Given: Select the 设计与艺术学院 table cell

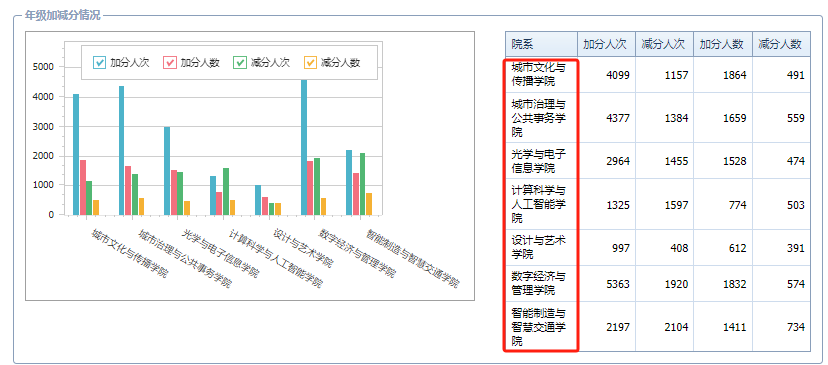Looking at the screenshot, I should pyautogui.click(x=541, y=248).
